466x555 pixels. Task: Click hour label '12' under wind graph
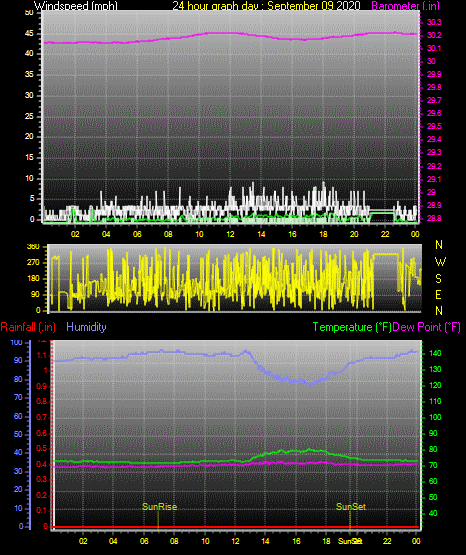(230, 234)
